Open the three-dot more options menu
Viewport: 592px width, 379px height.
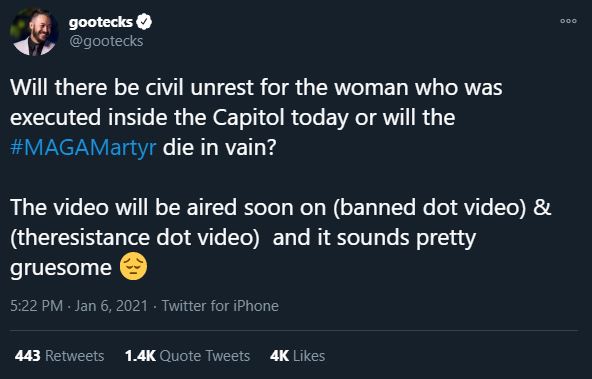click(x=568, y=21)
